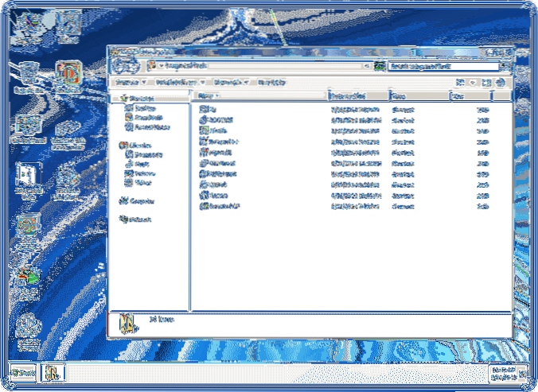Open the Videos library
This screenshot has width=538, height=392.
138,183
